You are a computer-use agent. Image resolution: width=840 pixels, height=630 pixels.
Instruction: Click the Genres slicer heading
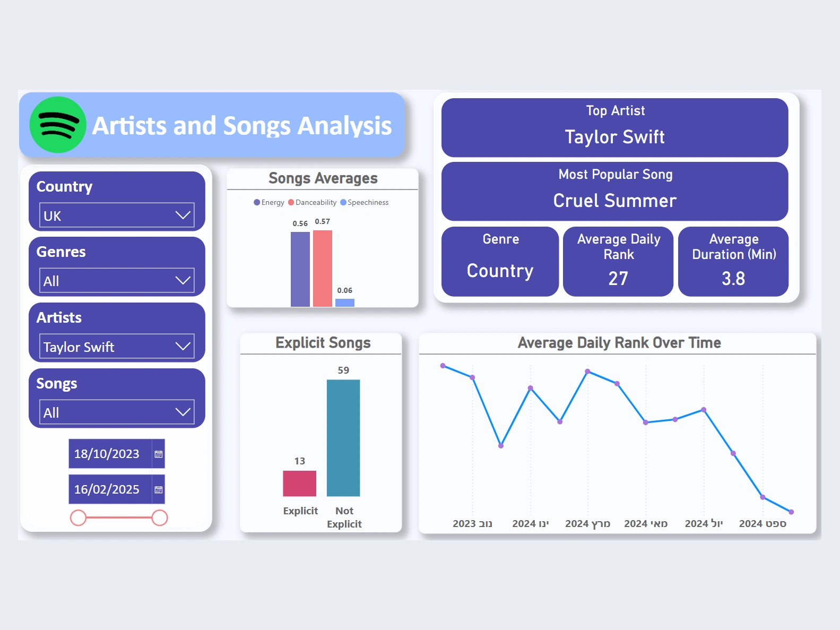pos(61,252)
